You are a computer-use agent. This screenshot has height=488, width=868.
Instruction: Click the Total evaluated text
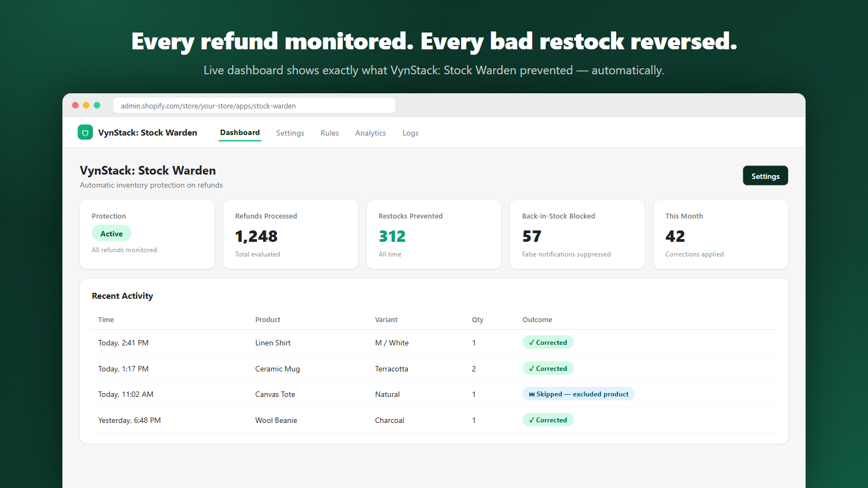258,254
